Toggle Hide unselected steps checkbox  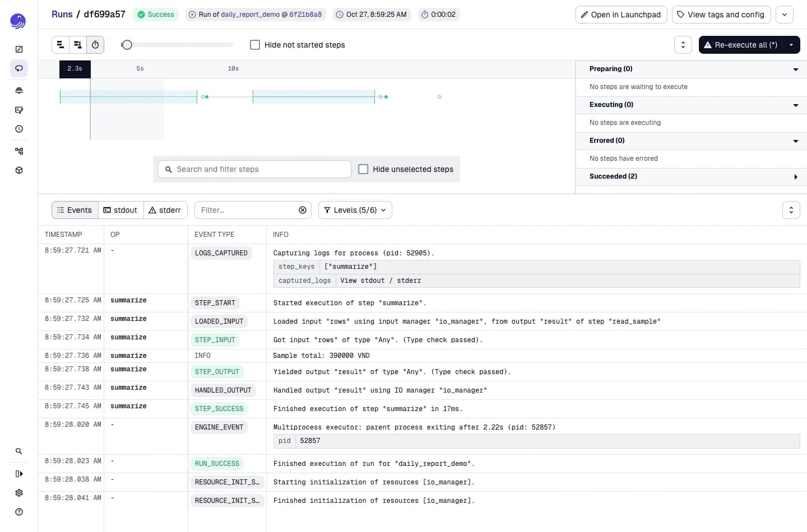[x=363, y=169]
